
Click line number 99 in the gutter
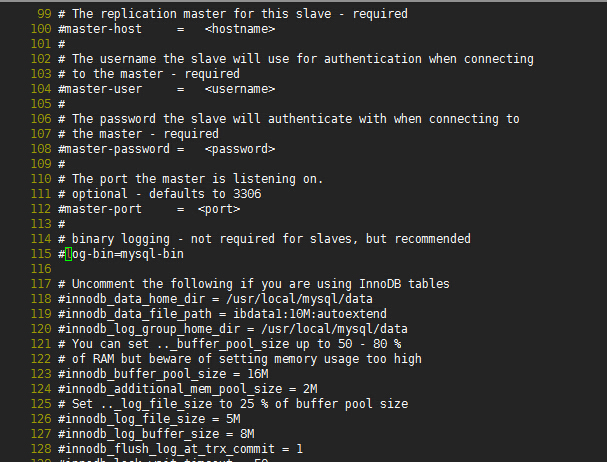(44, 14)
